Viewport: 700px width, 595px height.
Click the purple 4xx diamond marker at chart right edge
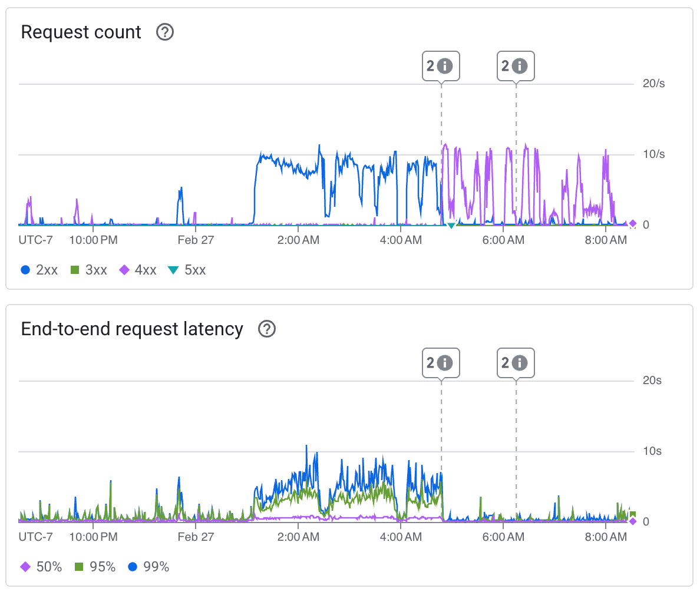click(632, 224)
